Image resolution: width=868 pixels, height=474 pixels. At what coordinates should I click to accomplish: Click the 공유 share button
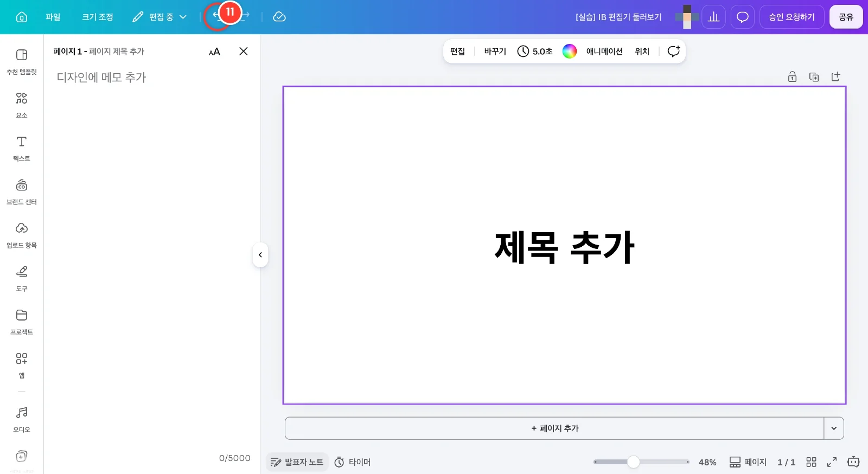tap(846, 17)
